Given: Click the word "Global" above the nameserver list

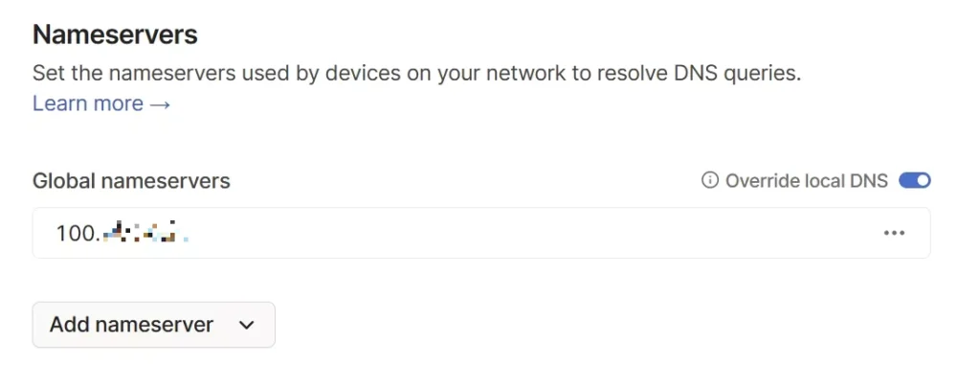Looking at the screenshot, I should 64,181.
